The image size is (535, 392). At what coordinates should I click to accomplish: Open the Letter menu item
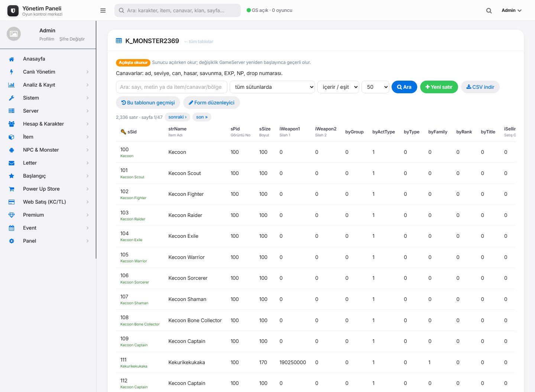(48, 163)
